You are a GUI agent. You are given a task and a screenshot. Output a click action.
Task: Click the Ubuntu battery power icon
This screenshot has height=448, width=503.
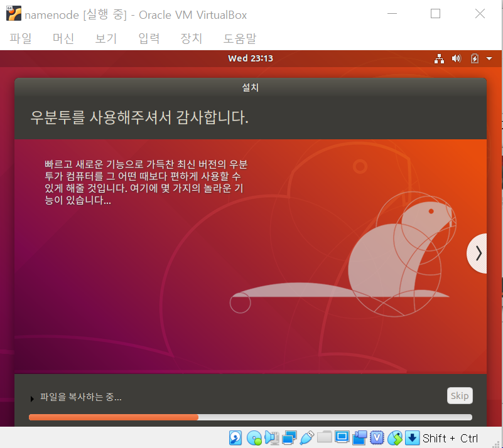pyautogui.click(x=475, y=58)
